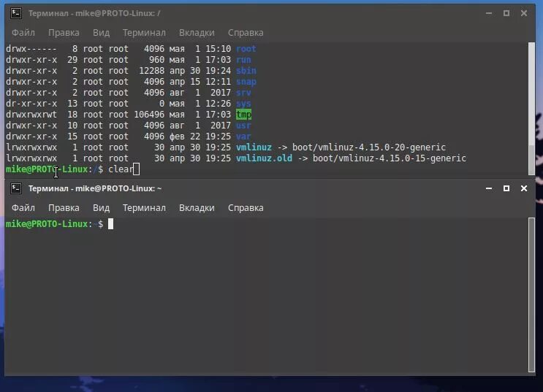This screenshot has height=392, width=543.
Task: Click the 'sbin' directory name in listing
Action: (246, 71)
